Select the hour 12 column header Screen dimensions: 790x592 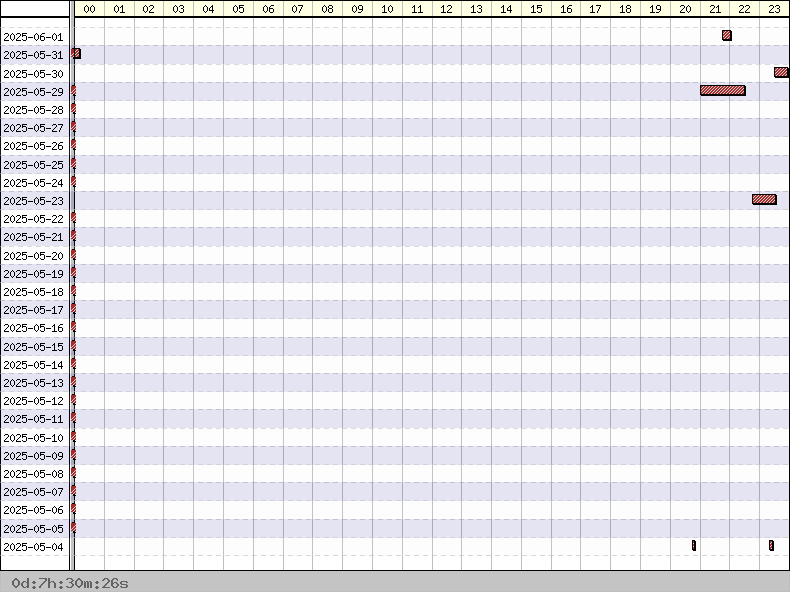click(x=446, y=9)
